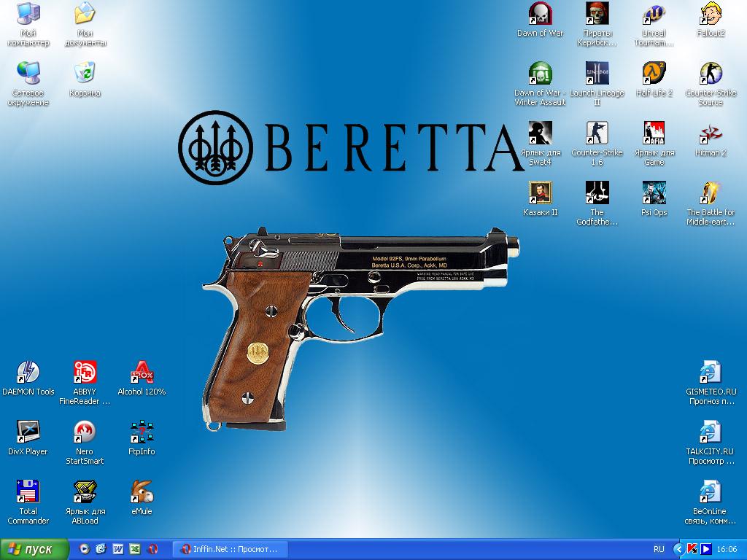Switch to the Inffin.Net taskbar window
Screen dimensions: 747x560
229,549
